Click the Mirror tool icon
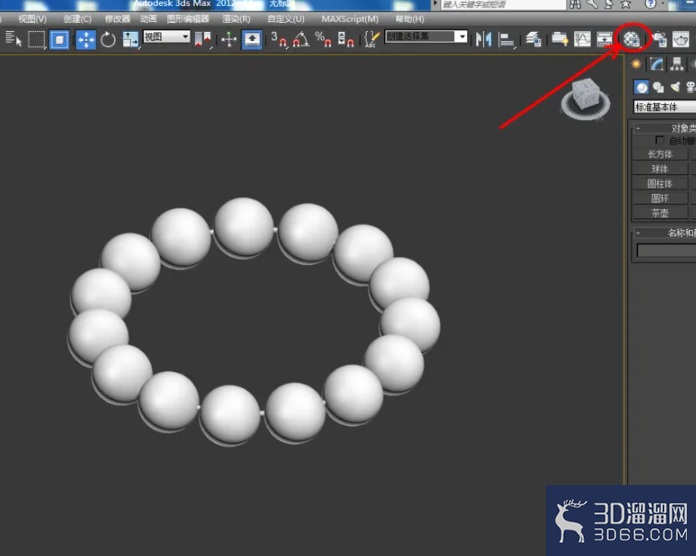Viewport: 696px width, 556px height. coord(483,39)
